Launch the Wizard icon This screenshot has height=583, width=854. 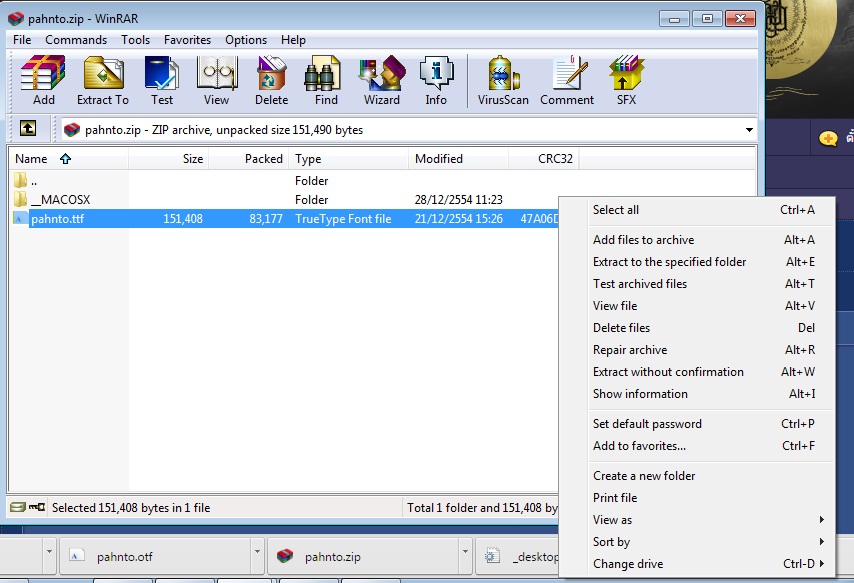pos(382,80)
